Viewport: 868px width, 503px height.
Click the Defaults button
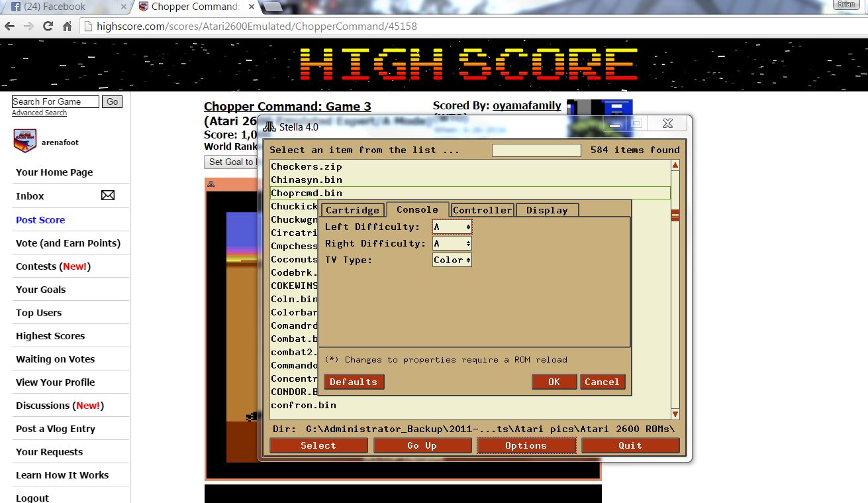coord(354,382)
